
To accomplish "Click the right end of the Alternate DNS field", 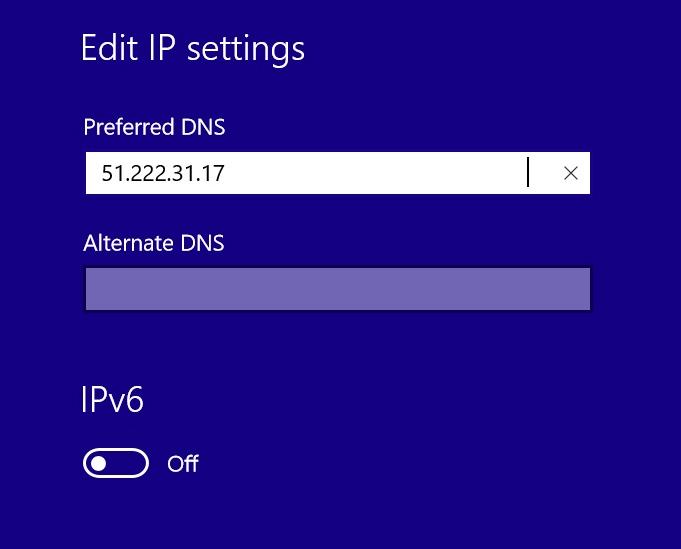I will point(580,289).
